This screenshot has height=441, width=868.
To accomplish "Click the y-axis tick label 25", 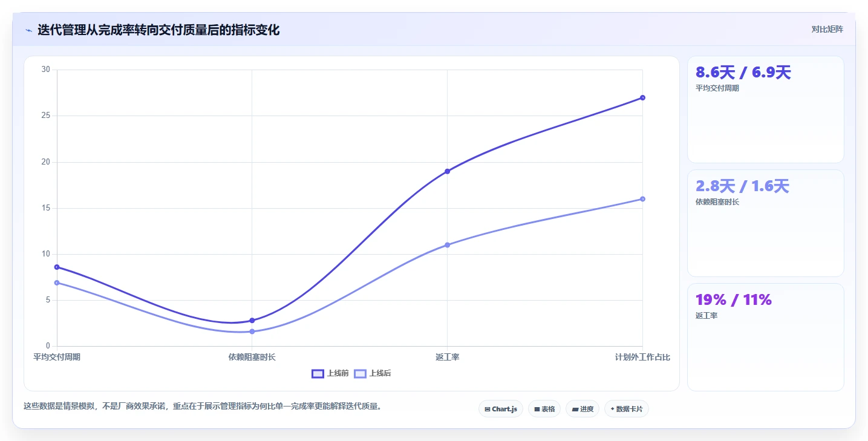I will pos(46,116).
